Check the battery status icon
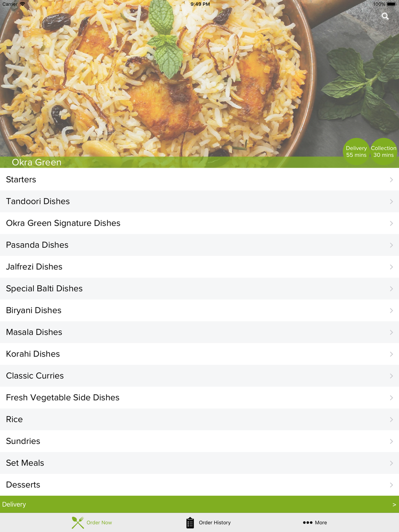The image size is (399, 532). [391, 4]
